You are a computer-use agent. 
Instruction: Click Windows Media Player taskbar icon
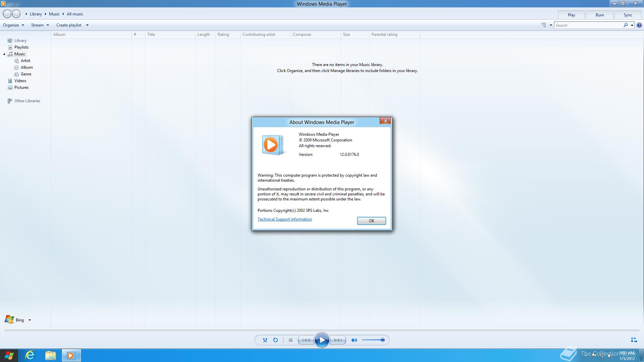(71, 355)
